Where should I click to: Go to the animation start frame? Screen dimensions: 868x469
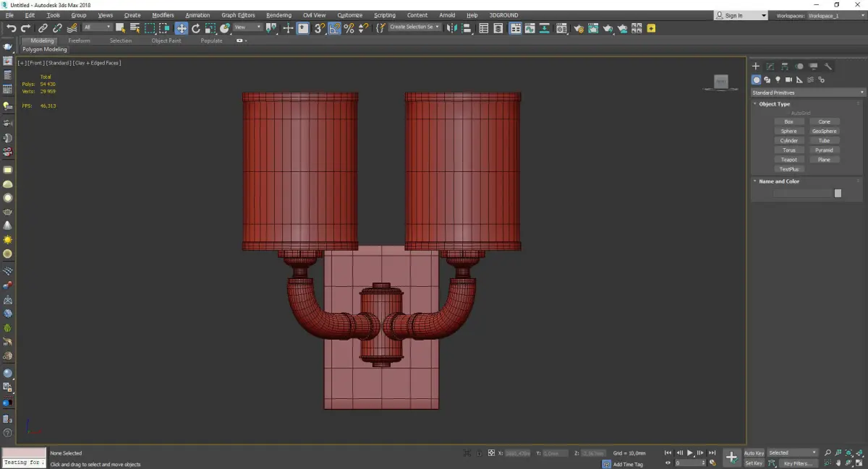tap(668, 452)
